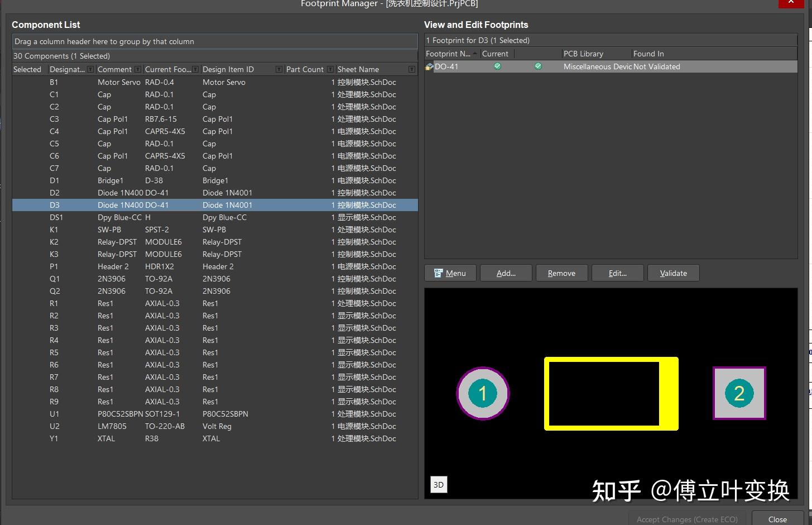Toggle the 3D preview button
The width and height of the screenshot is (812, 525).
439,484
